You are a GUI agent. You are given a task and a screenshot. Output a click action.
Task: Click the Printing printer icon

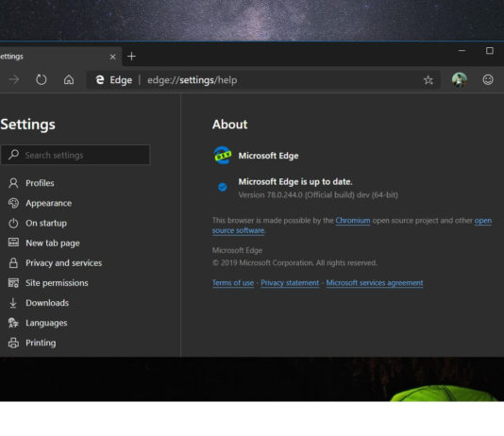13,343
